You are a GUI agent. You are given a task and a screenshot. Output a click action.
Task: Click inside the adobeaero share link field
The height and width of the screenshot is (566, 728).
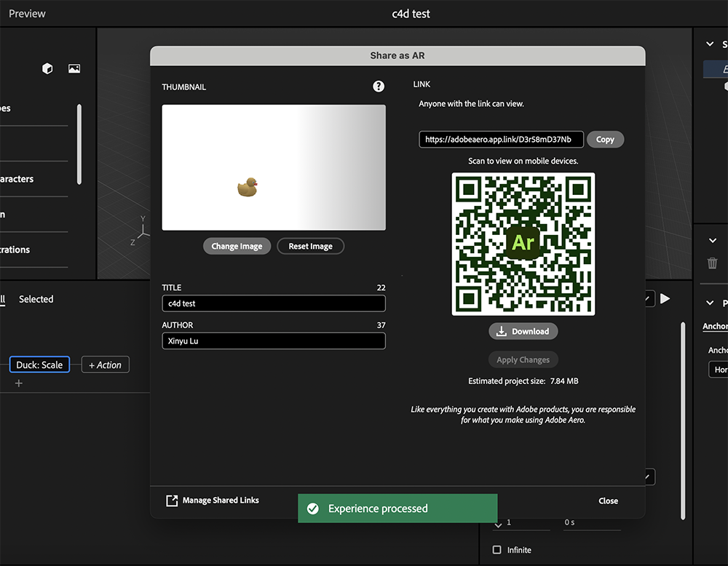pos(500,139)
